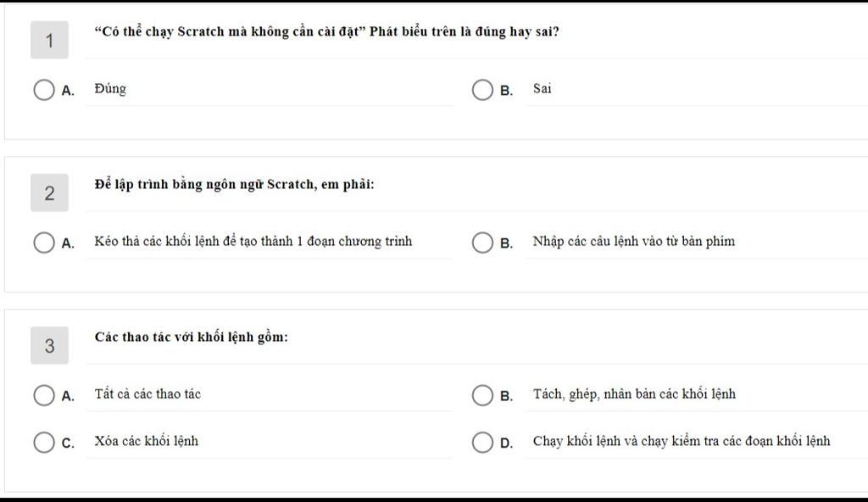This screenshot has width=868, height=502.
Task: Click question 1 text about running Scratch
Action: click(x=326, y=32)
